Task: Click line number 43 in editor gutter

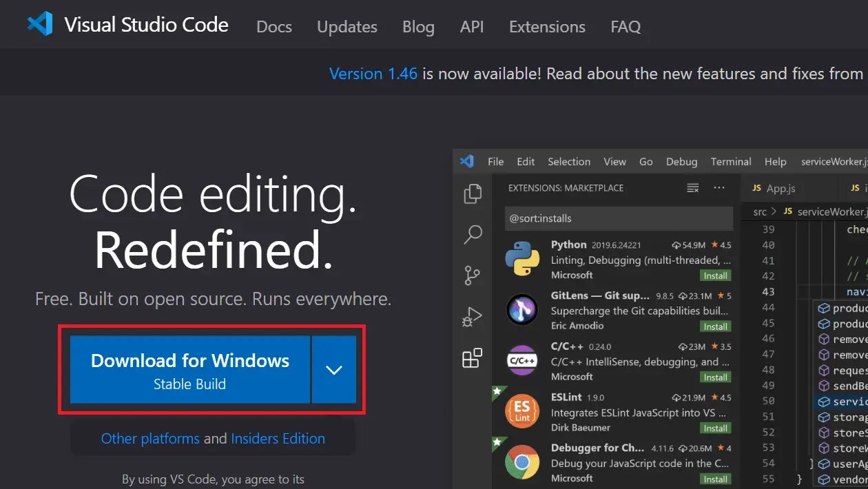Action: [x=768, y=291]
